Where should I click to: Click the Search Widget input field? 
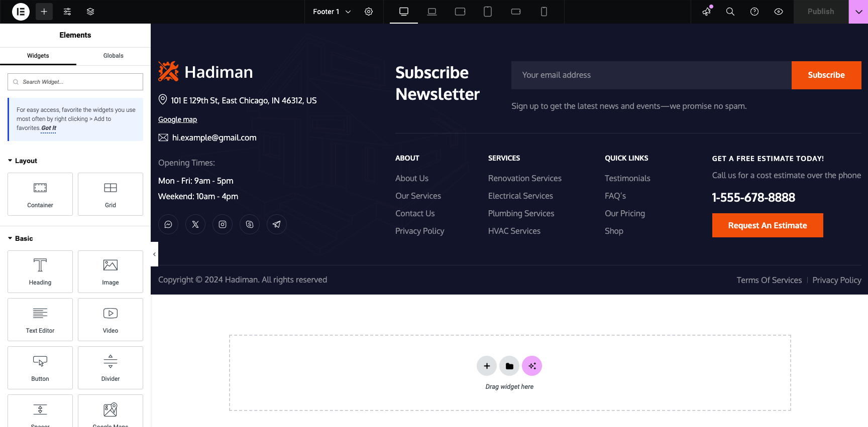pyautogui.click(x=75, y=82)
